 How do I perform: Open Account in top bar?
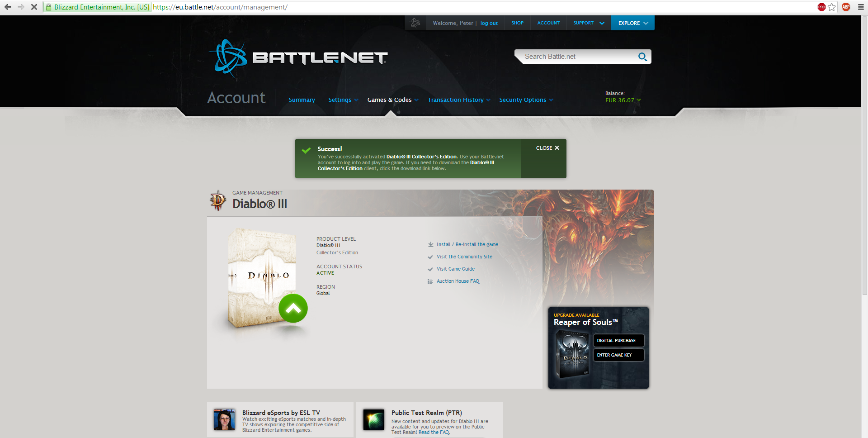click(x=548, y=23)
